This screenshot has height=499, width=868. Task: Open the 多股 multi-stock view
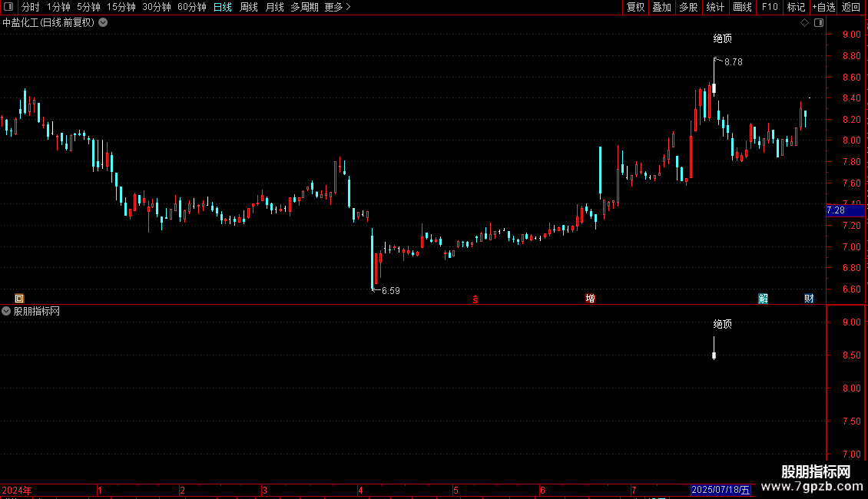(x=688, y=7)
